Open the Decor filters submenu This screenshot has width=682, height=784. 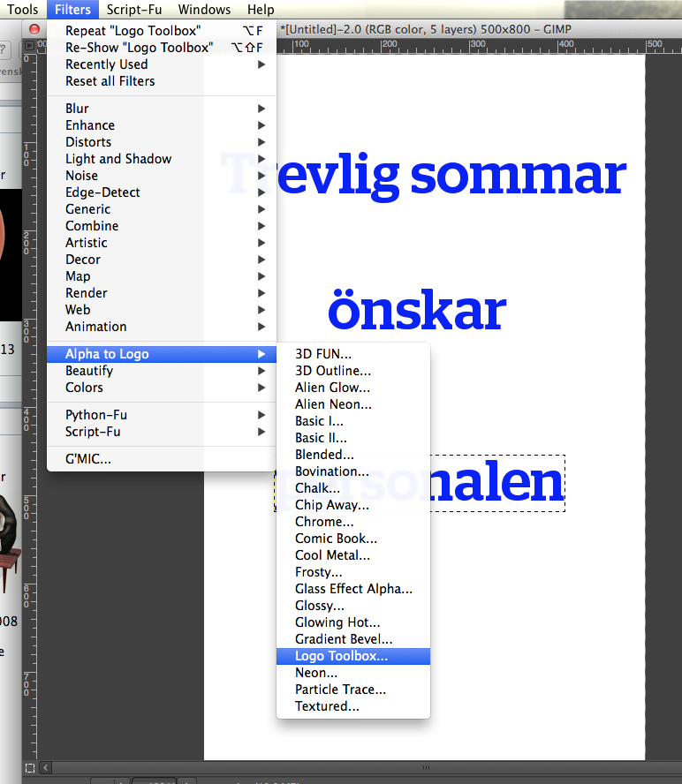pos(162,260)
